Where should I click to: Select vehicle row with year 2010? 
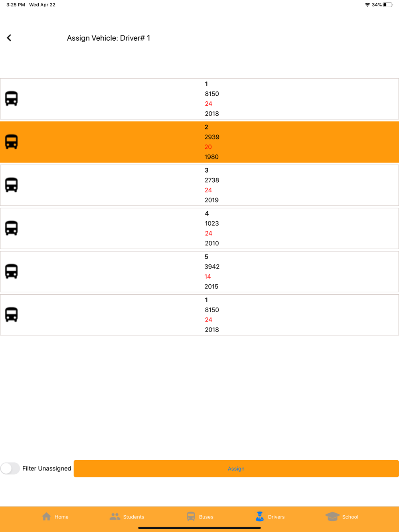pyautogui.click(x=199, y=229)
